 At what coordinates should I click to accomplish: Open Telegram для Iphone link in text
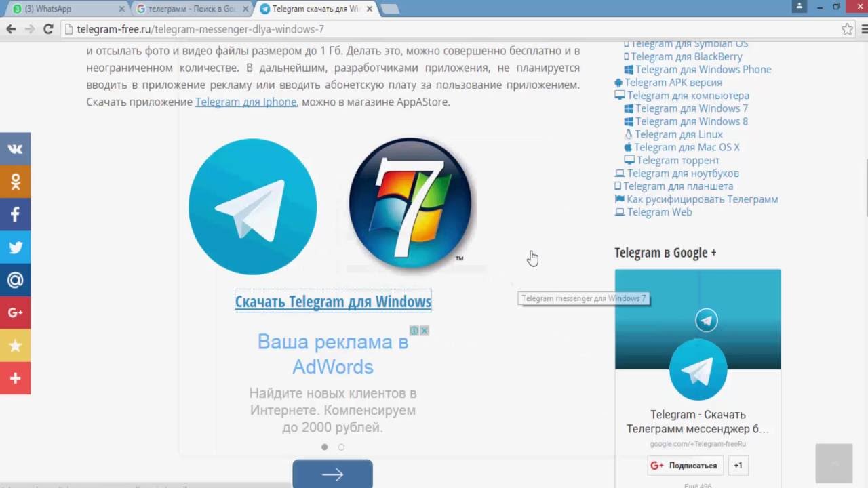(245, 102)
